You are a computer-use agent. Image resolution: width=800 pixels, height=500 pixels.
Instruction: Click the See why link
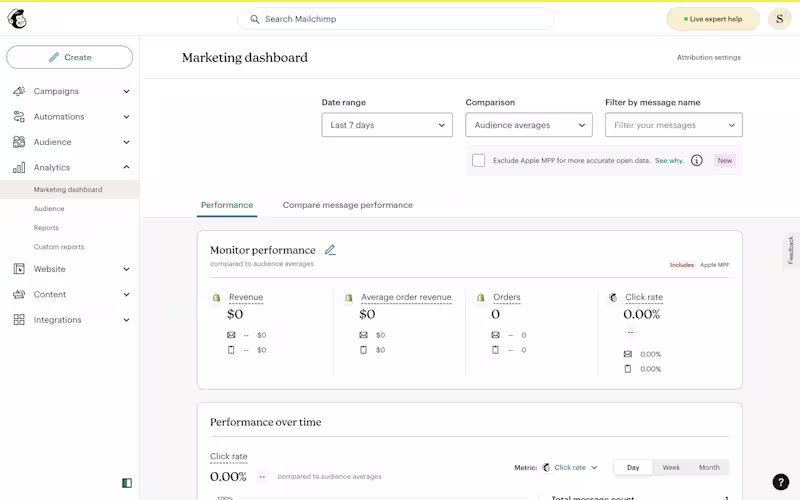pyautogui.click(x=669, y=160)
